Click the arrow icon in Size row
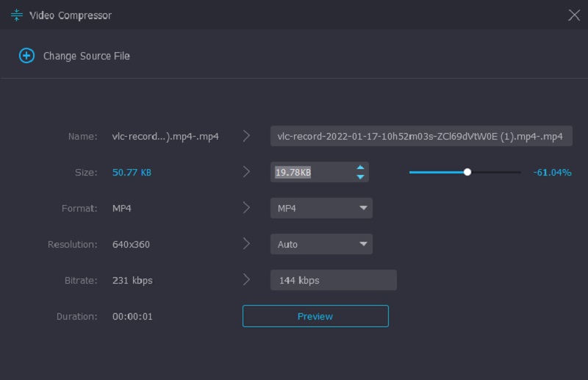The width and height of the screenshot is (588, 380). (x=246, y=172)
